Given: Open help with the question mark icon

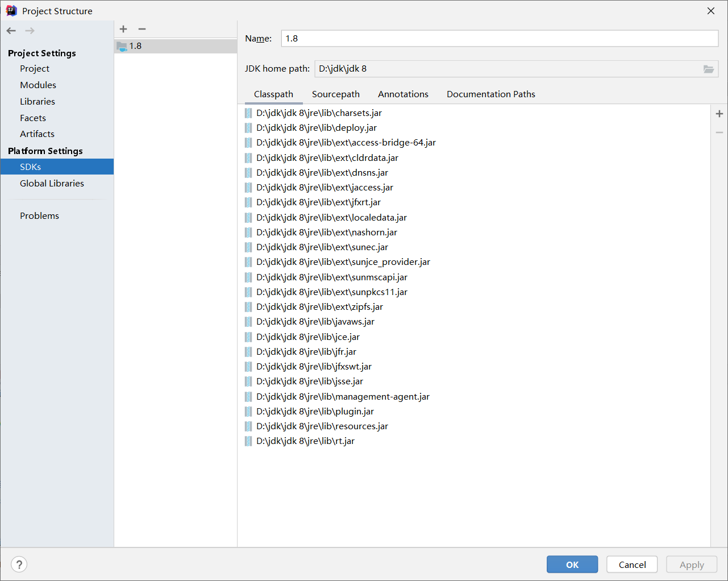Looking at the screenshot, I should click(19, 564).
